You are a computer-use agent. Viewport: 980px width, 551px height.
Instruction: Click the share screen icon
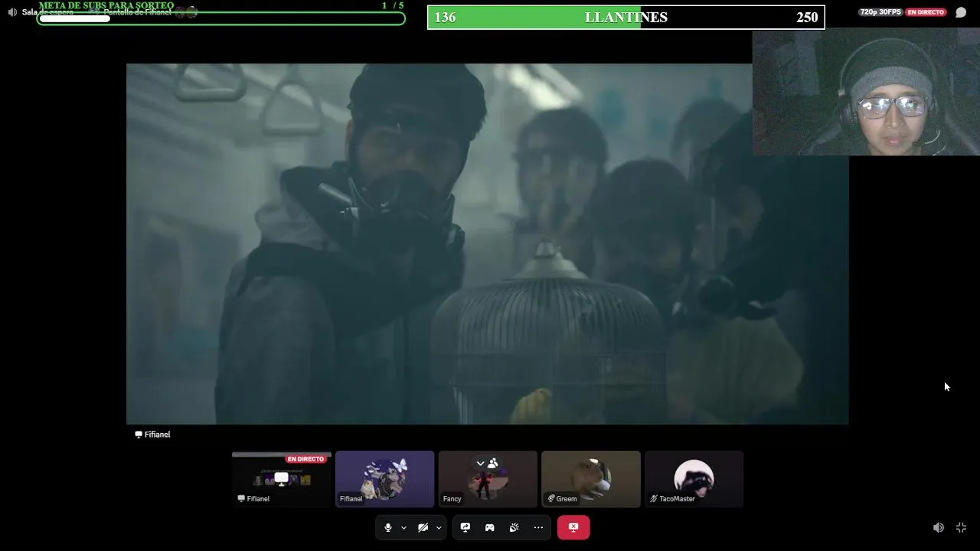pos(465,527)
